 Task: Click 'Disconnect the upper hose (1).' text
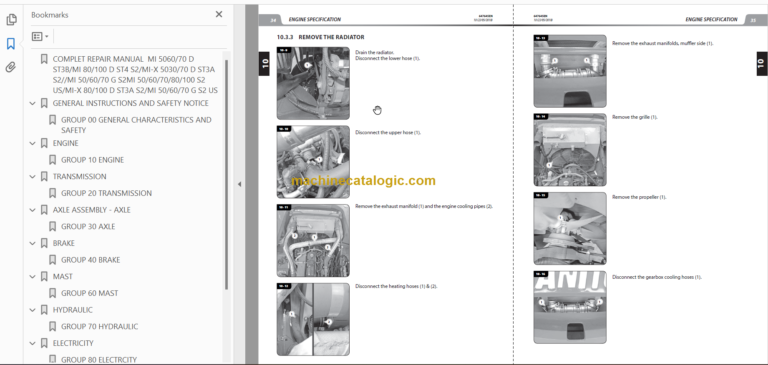point(388,133)
